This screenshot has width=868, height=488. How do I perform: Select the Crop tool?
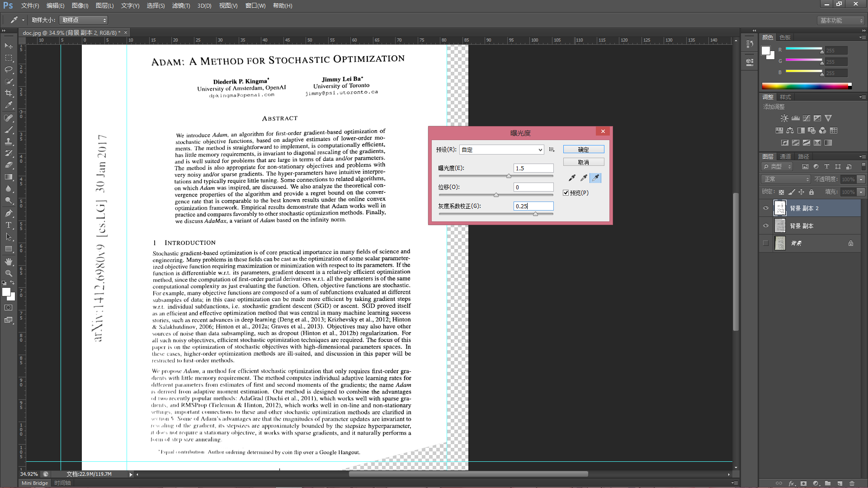coord(9,93)
